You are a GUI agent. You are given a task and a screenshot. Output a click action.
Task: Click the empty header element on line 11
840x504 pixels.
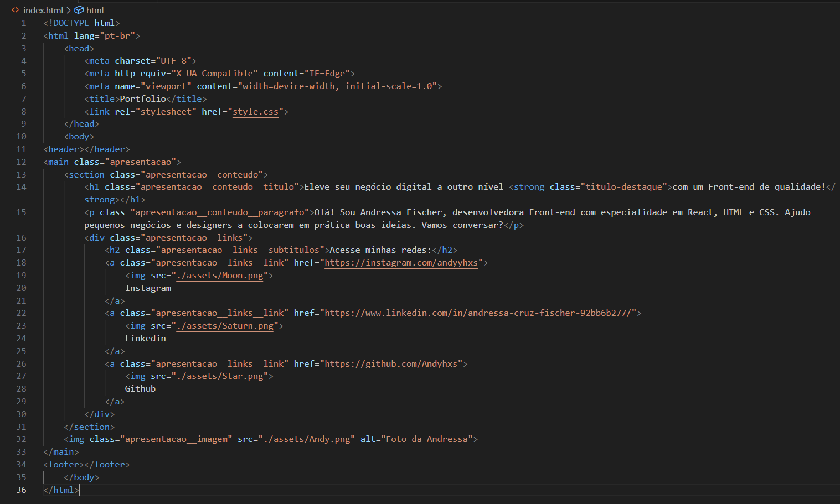(x=86, y=149)
